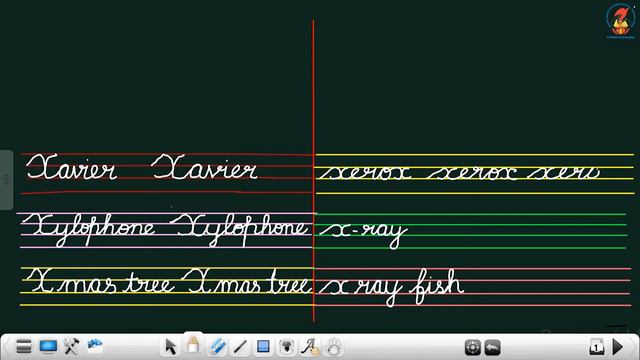This screenshot has width=640, height=360.
Task: Open the hammer and wrench tools icon
Action: coord(71,347)
